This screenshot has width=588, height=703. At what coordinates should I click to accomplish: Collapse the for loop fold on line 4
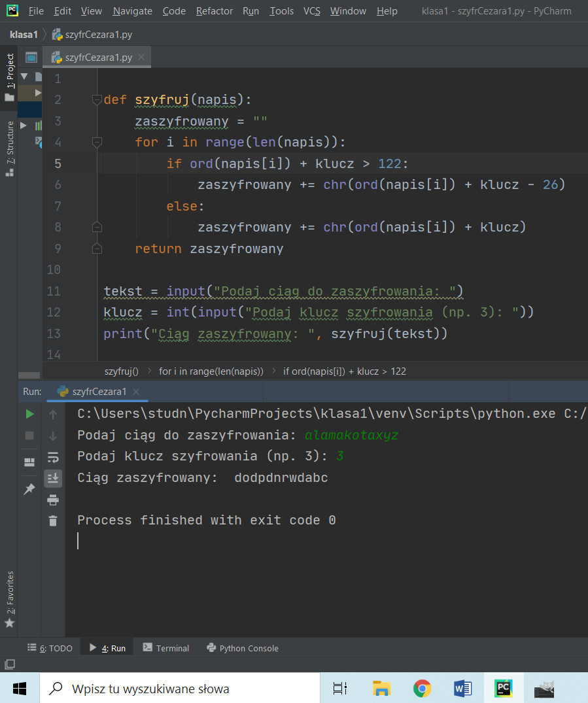[97, 142]
